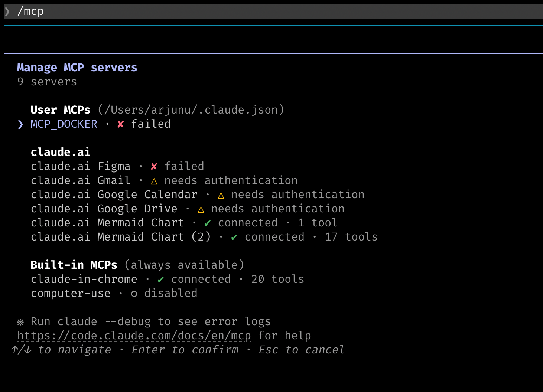543x392 pixels.
Task: Click the 'Built-in MCPs' section header
Action: [74, 265]
